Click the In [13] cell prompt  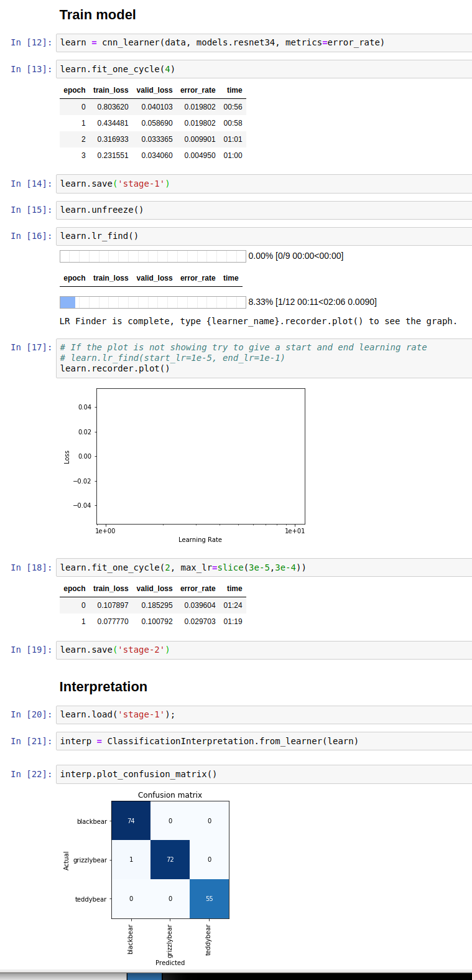[31, 69]
